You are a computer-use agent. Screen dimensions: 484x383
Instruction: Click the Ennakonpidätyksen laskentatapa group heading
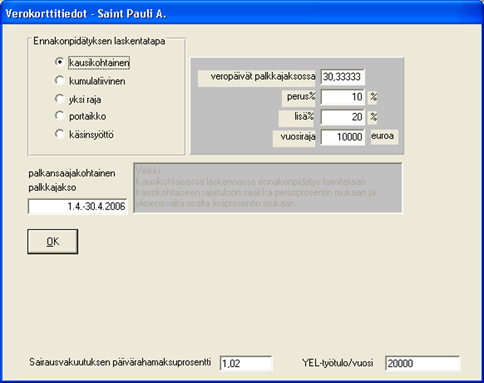point(99,41)
